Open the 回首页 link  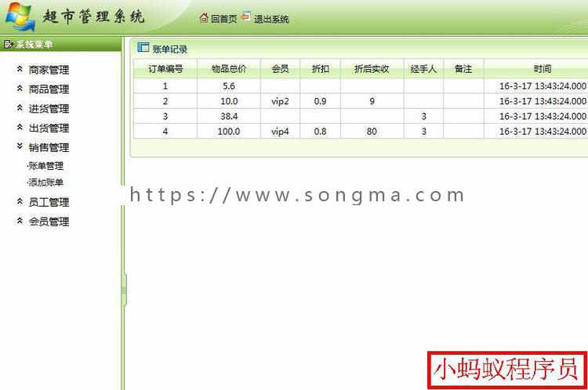coord(224,19)
